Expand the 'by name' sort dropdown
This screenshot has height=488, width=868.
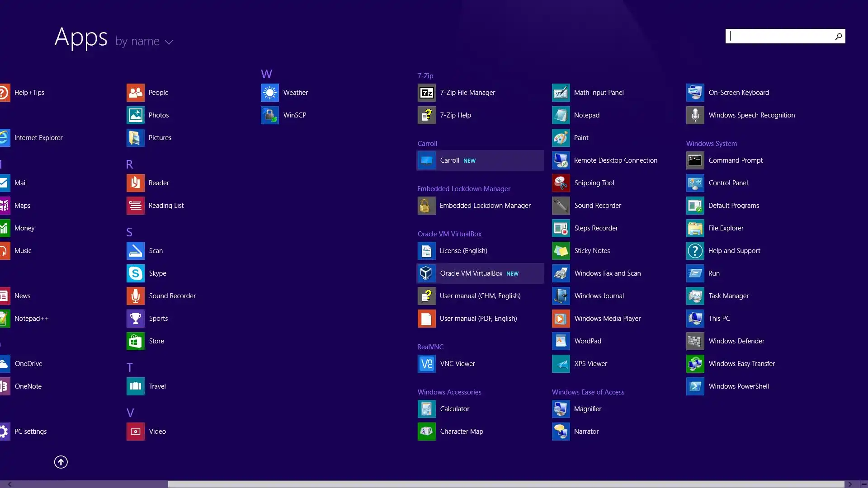pos(144,42)
